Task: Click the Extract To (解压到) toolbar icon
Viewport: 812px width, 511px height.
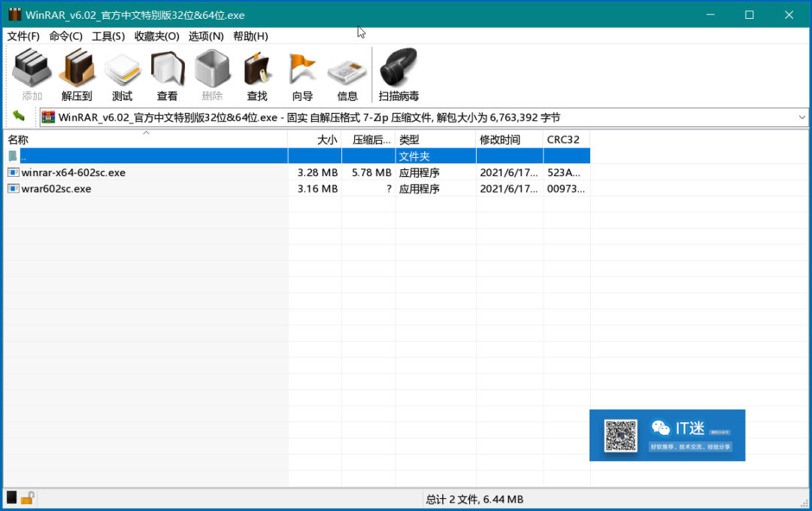Action: coord(77,74)
